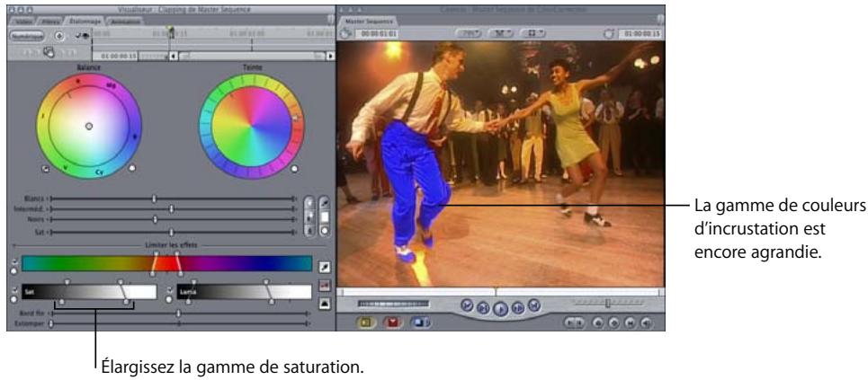Click the invert selection button below the key icon
This screenshot has width=868, height=380.
click(x=325, y=303)
